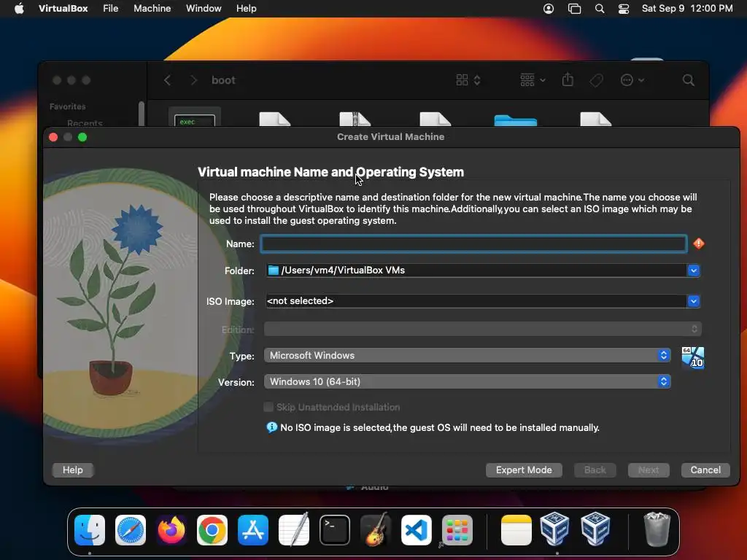
Task: Open Finder from the Dock
Action: (90, 530)
